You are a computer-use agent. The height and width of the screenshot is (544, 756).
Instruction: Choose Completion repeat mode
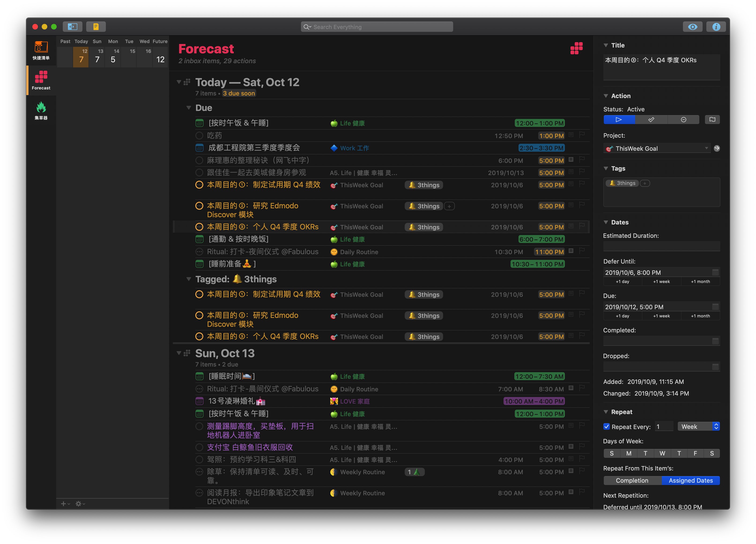(632, 480)
